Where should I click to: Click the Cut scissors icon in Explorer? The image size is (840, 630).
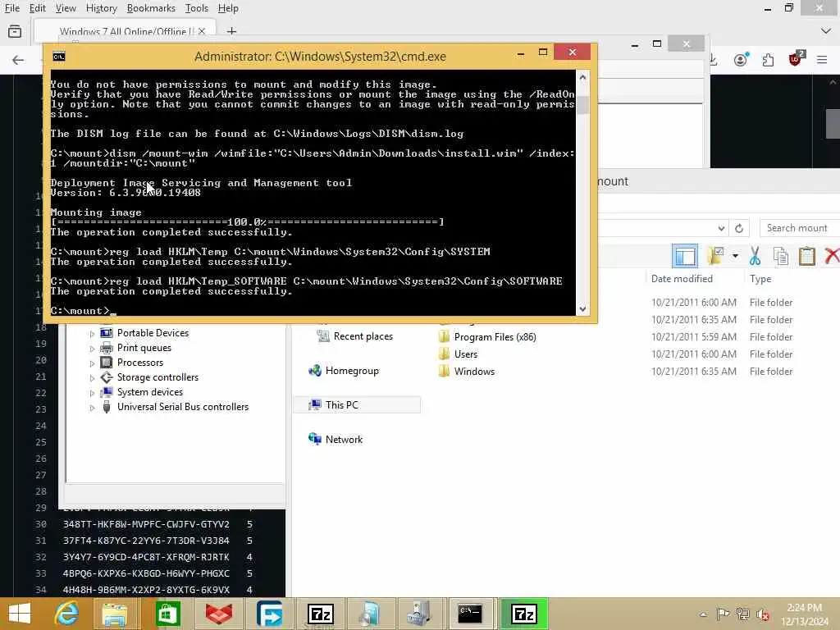[x=756, y=256]
